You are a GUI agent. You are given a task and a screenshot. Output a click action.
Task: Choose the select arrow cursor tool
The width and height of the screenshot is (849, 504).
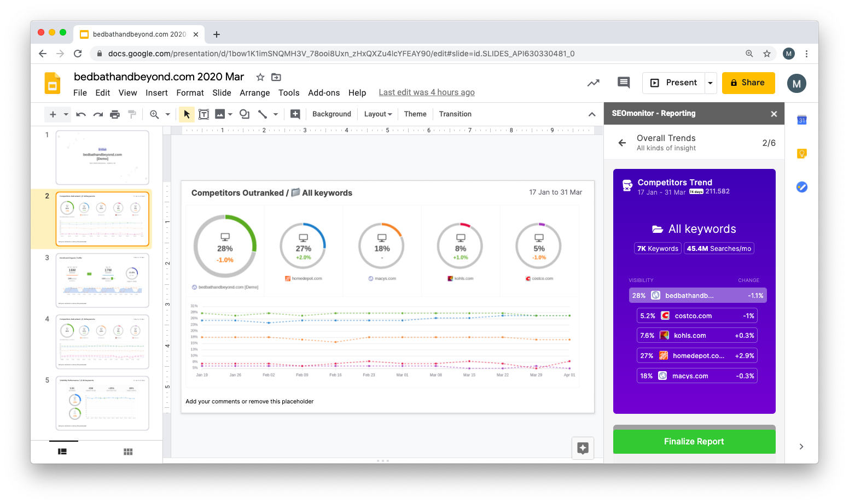(x=187, y=114)
